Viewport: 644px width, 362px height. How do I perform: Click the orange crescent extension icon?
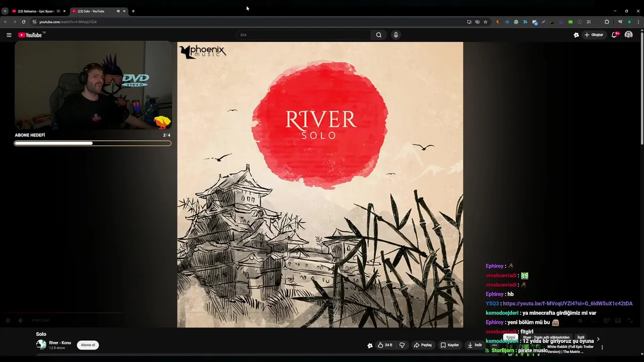tap(498, 22)
